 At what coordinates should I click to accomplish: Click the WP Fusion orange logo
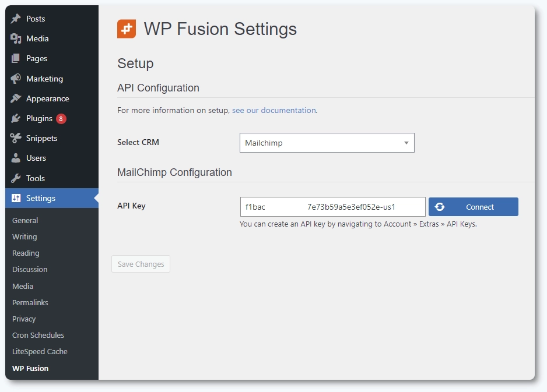pos(127,29)
